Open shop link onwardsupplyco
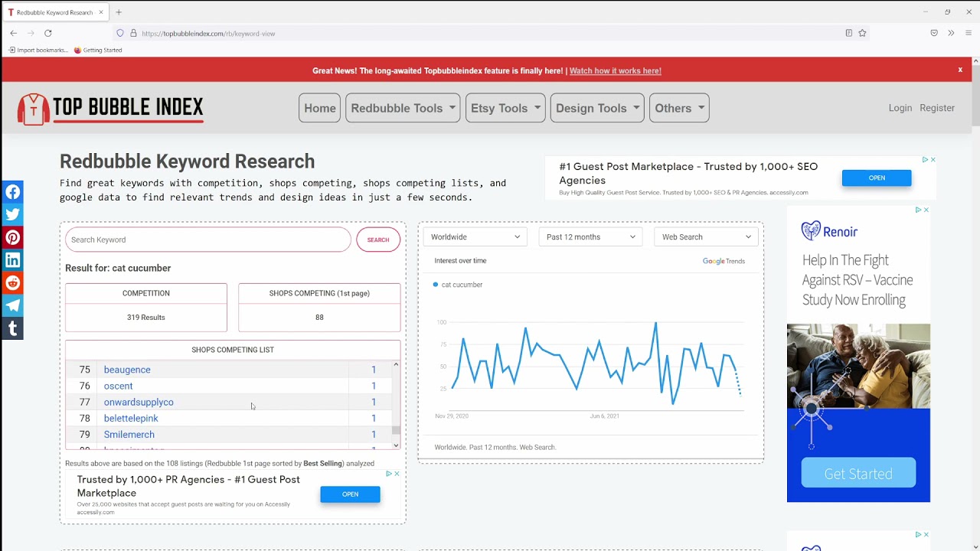The image size is (980, 551). pos(139,402)
